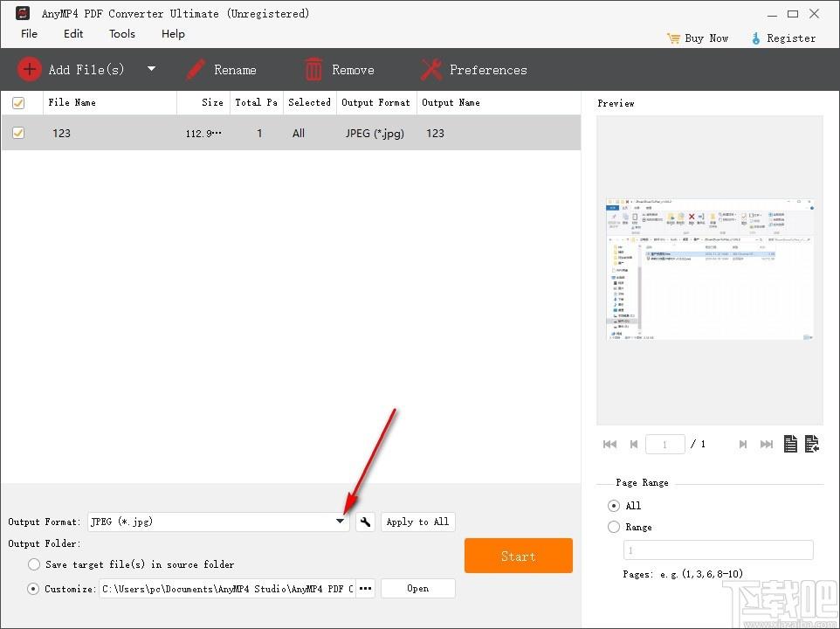Click the Preferences toolbar label

tap(488, 70)
